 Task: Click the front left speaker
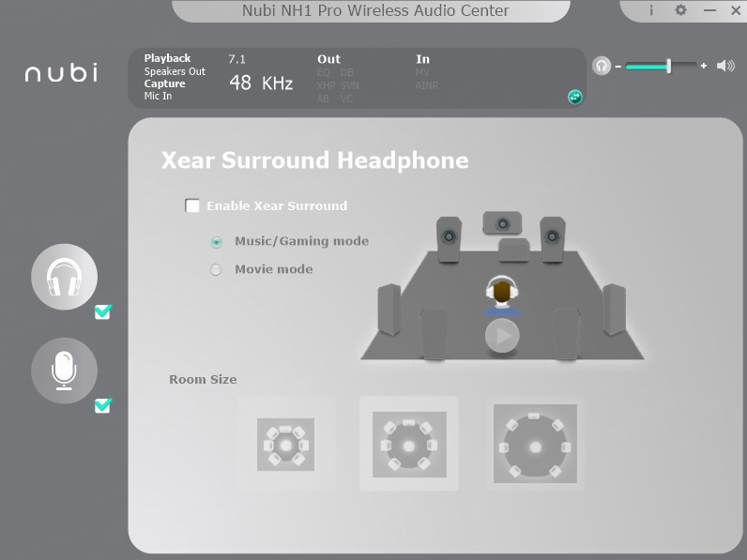(449, 239)
